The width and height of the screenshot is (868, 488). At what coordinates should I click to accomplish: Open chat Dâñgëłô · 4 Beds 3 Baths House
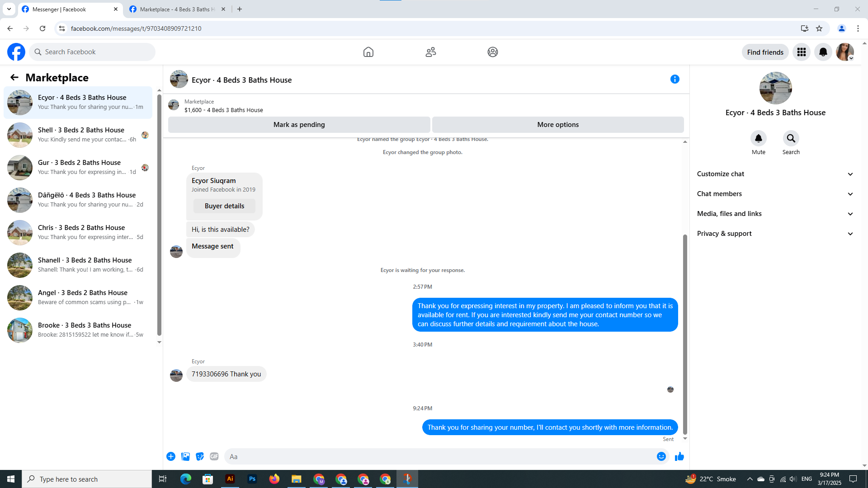78,200
